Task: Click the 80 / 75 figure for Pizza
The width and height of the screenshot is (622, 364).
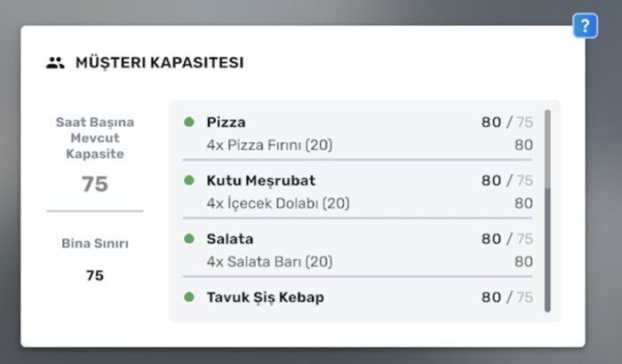Action: (506, 123)
